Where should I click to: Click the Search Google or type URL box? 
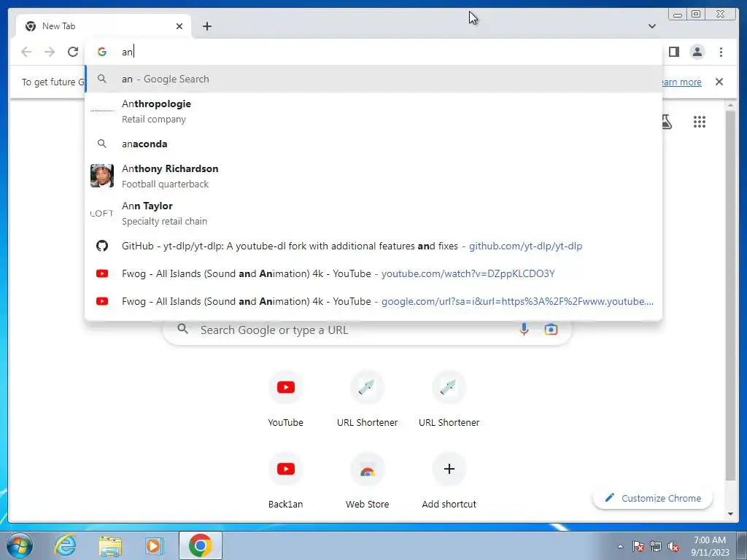367,330
